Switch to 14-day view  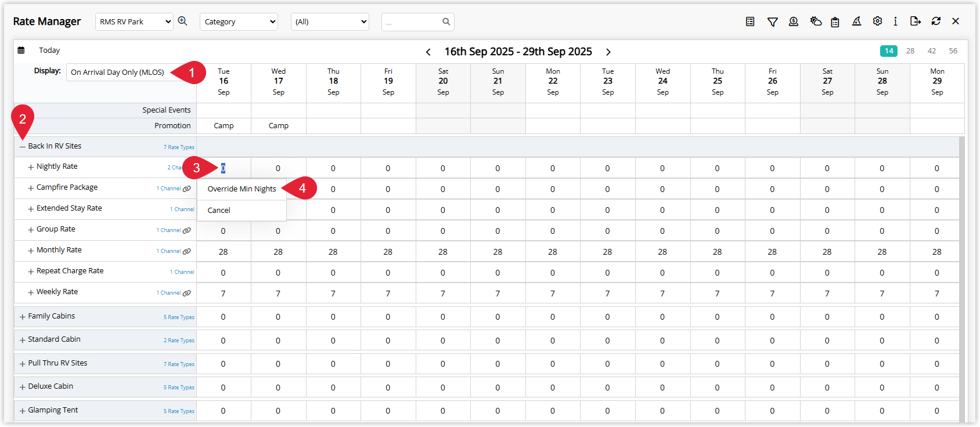click(x=889, y=51)
